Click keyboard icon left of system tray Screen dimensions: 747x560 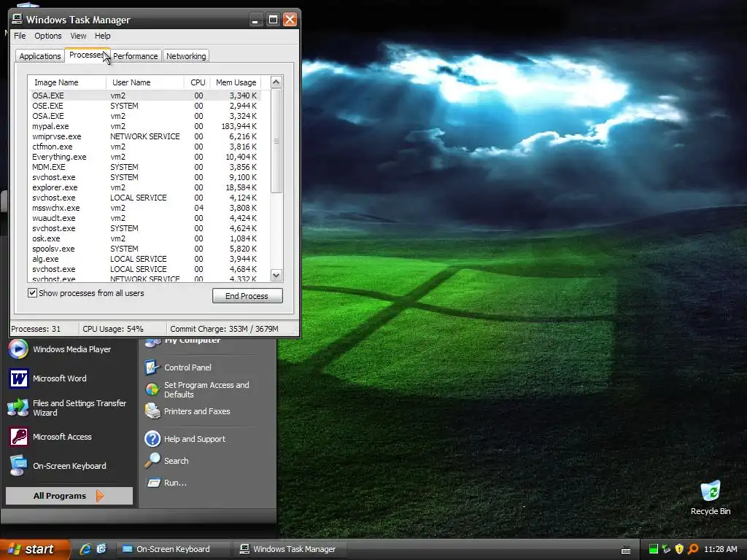[x=626, y=550]
